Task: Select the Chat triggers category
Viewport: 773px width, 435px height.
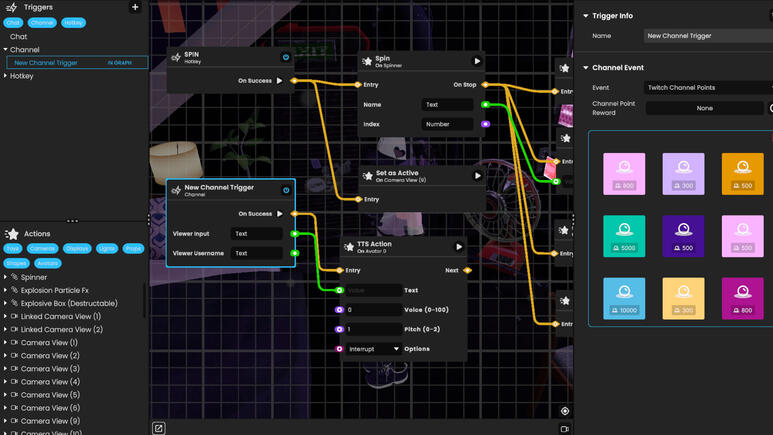Action: point(18,36)
